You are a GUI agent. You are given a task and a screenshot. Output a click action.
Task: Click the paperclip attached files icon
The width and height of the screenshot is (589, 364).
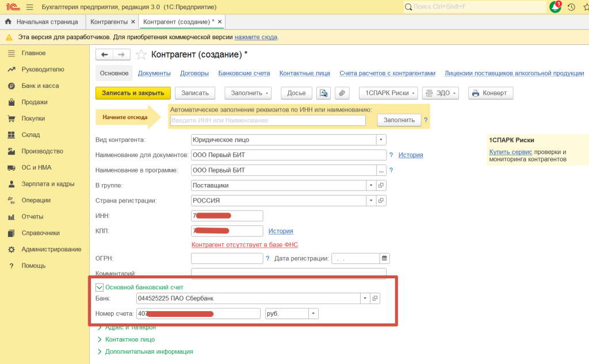tap(342, 93)
